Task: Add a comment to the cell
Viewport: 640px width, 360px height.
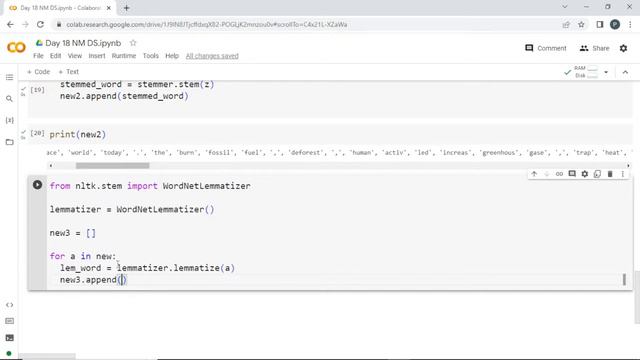Action: tap(572, 174)
